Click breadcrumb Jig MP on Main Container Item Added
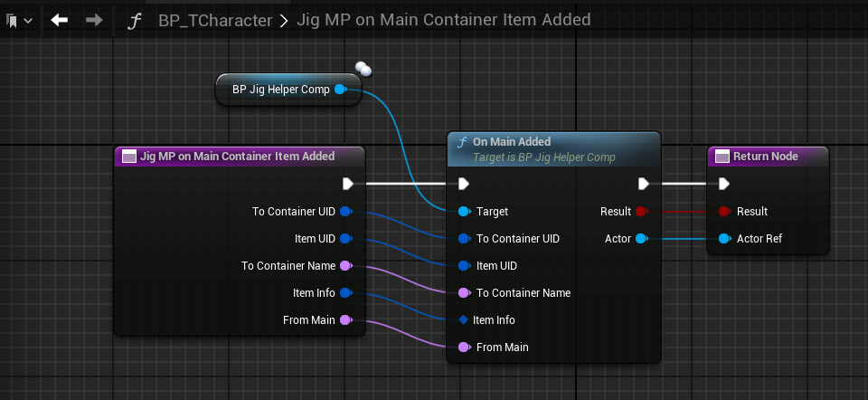 pyautogui.click(x=443, y=20)
